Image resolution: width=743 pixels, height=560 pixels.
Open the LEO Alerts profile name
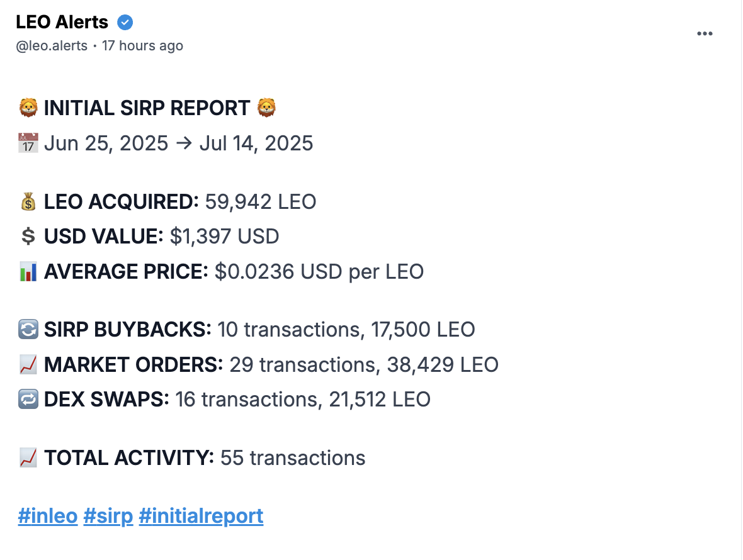62,22
